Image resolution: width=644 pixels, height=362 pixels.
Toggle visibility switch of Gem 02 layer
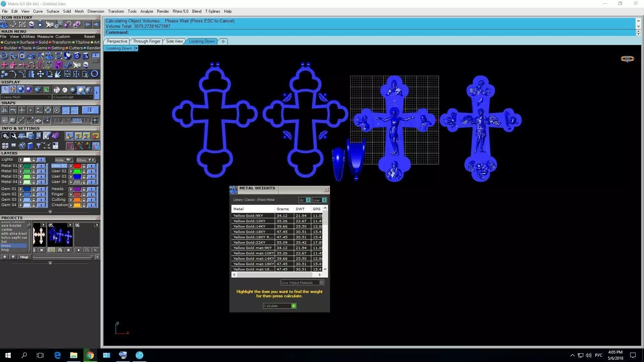tap(41, 194)
